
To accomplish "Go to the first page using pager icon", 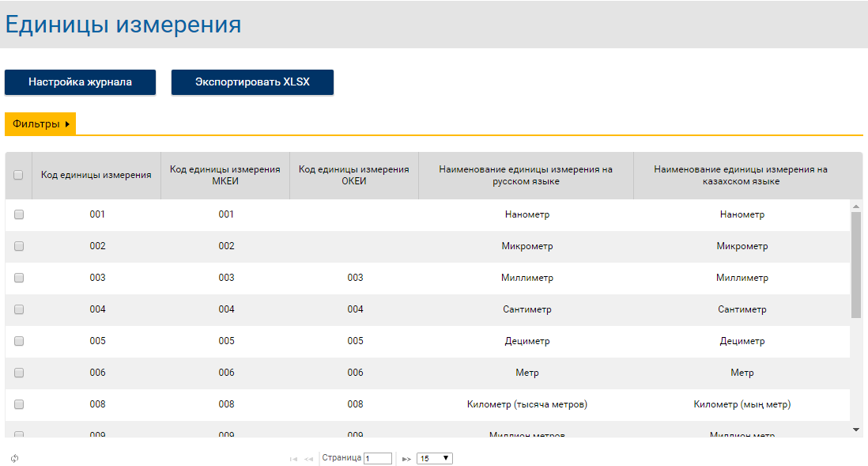I will pos(293,459).
